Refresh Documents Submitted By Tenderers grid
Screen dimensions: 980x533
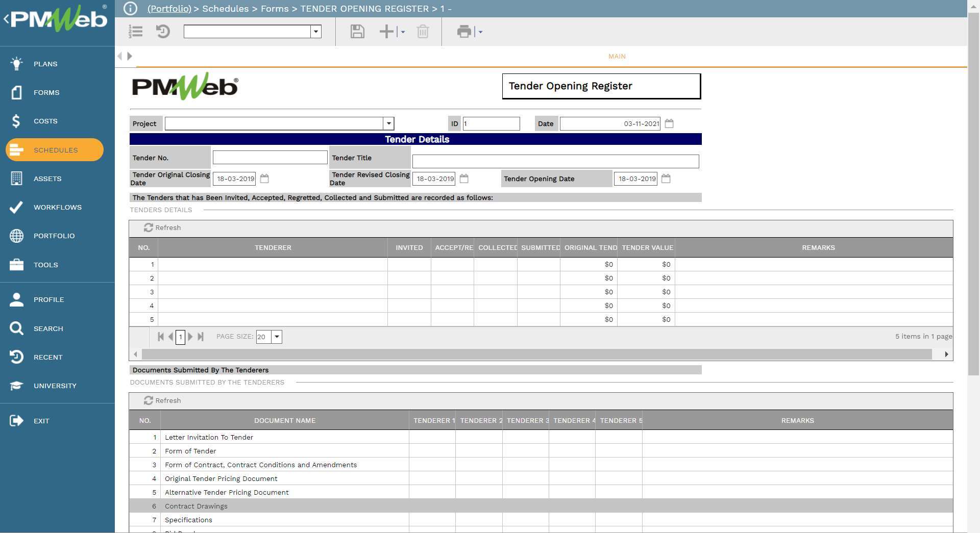(x=162, y=400)
